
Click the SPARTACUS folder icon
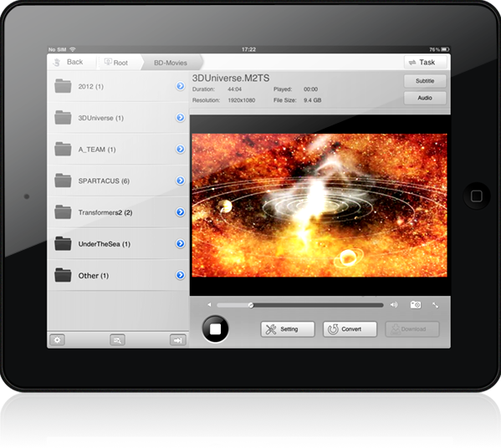tap(63, 181)
